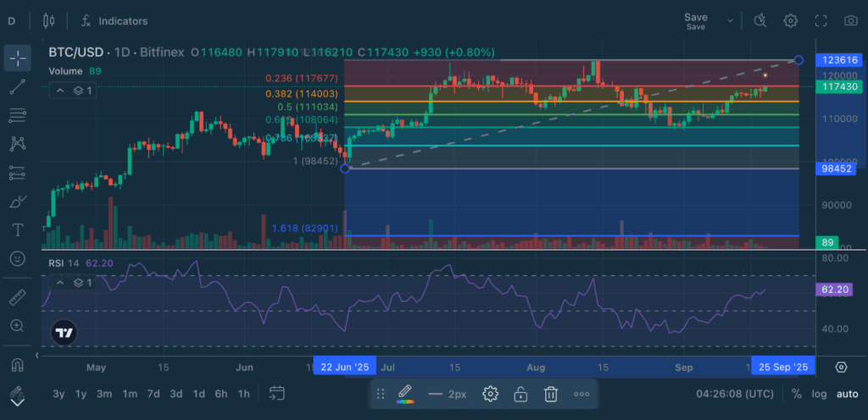Open drawing line color picker pencil

(x=404, y=394)
